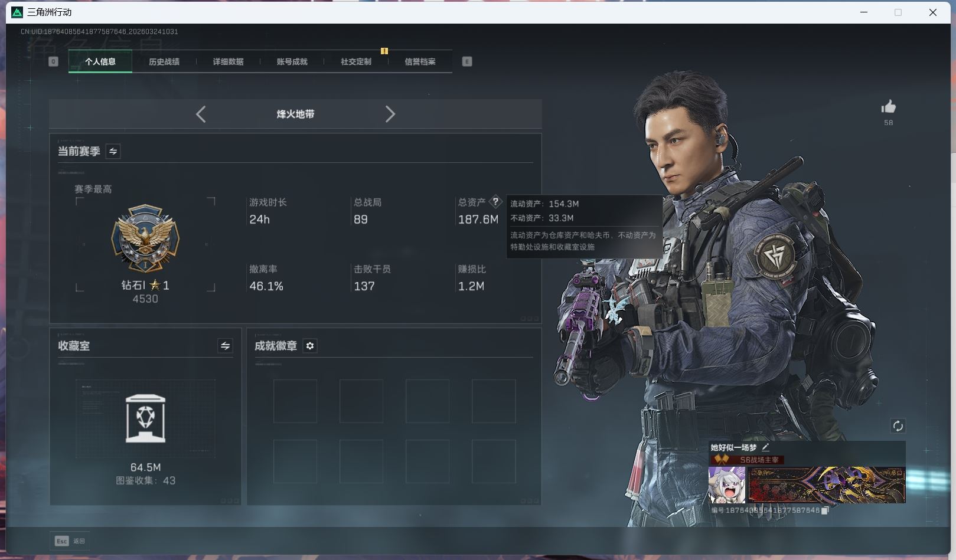Click the edit nickname pencil icon

(x=765, y=447)
